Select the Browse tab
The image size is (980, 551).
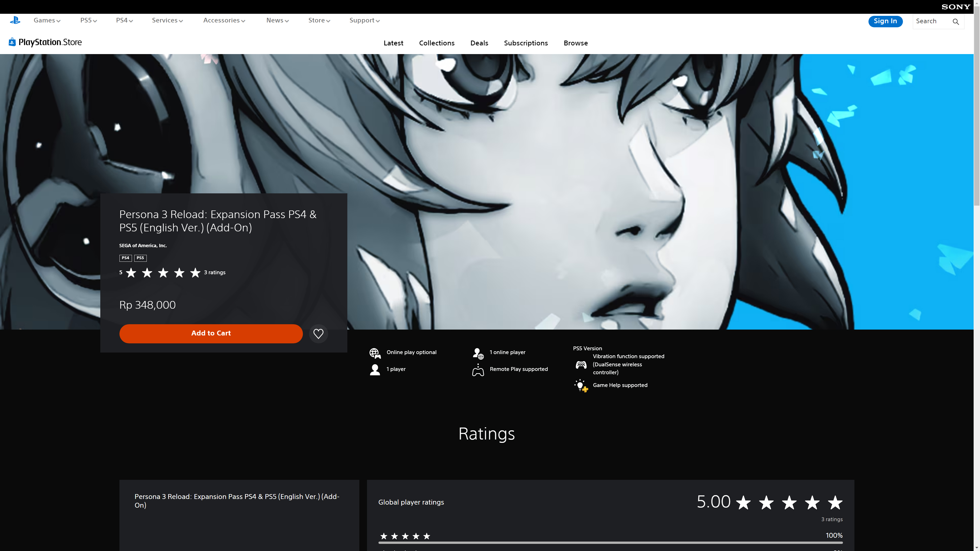575,43
